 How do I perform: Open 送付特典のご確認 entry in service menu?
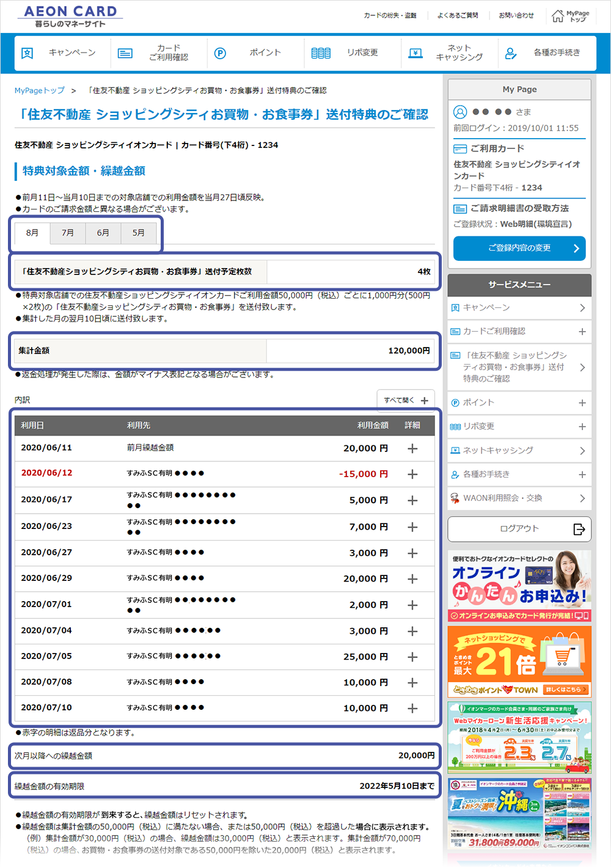[519, 367]
